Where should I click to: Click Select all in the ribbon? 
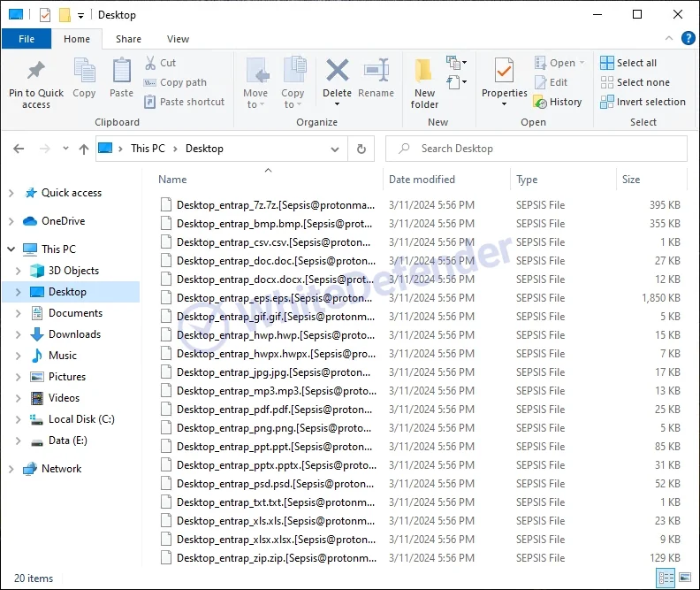click(x=628, y=63)
